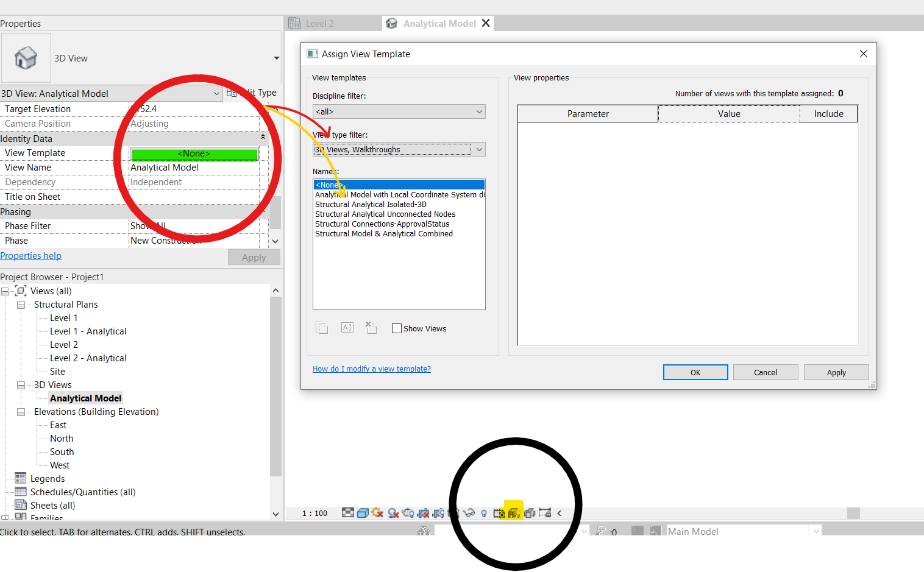
Task: Click the Delete view template icon
Action: point(371,328)
